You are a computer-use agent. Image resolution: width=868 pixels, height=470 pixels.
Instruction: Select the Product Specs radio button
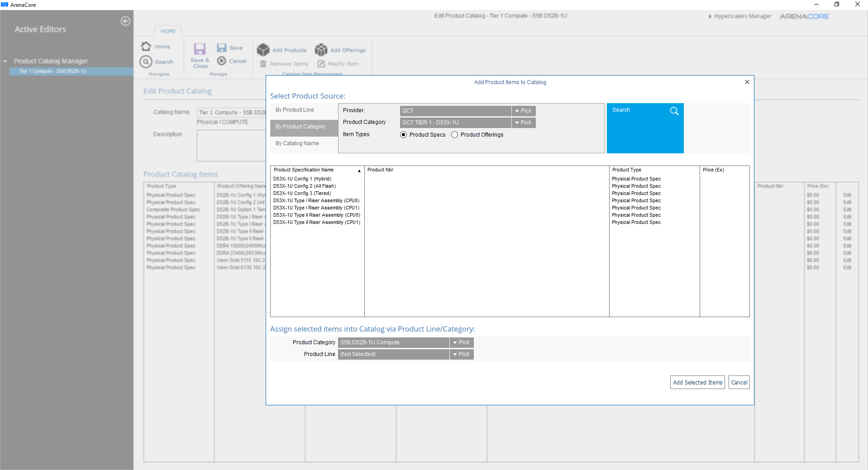(403, 135)
